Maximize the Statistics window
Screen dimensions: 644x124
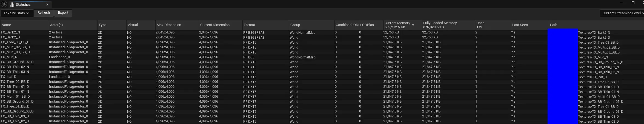633,3
